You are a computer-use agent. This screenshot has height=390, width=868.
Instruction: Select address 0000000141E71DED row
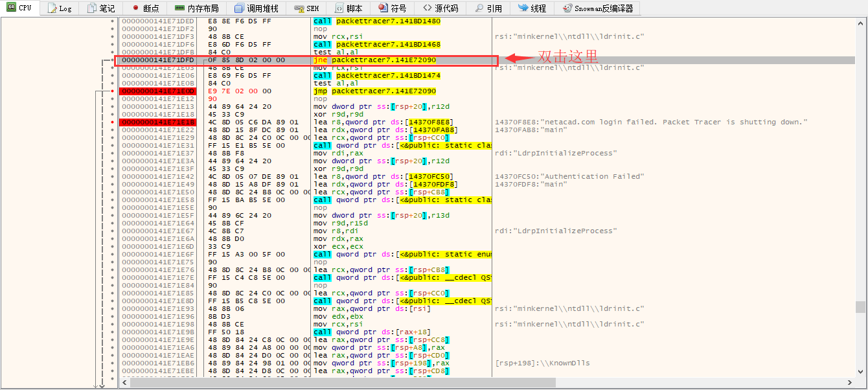[x=158, y=21]
